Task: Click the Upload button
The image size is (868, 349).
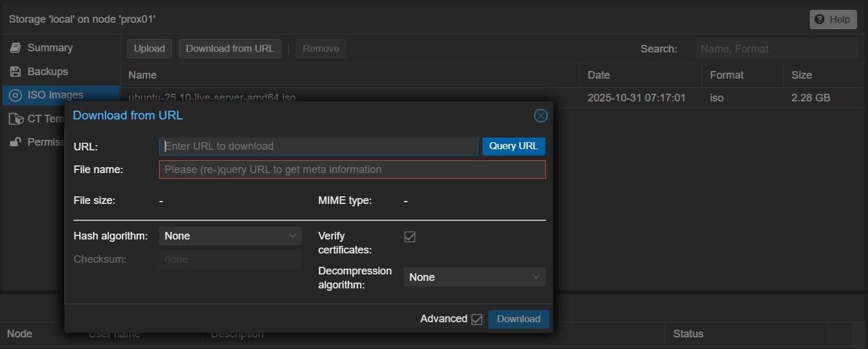Action: (149, 48)
